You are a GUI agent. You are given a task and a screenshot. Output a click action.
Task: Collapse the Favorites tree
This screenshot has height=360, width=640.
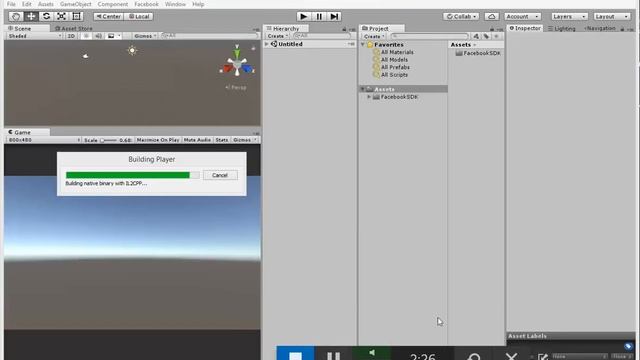point(363,44)
